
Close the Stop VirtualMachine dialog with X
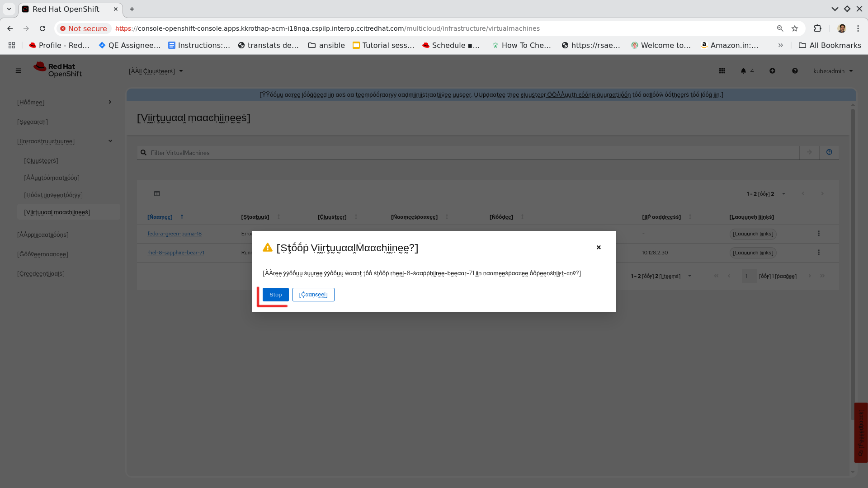pyautogui.click(x=599, y=247)
